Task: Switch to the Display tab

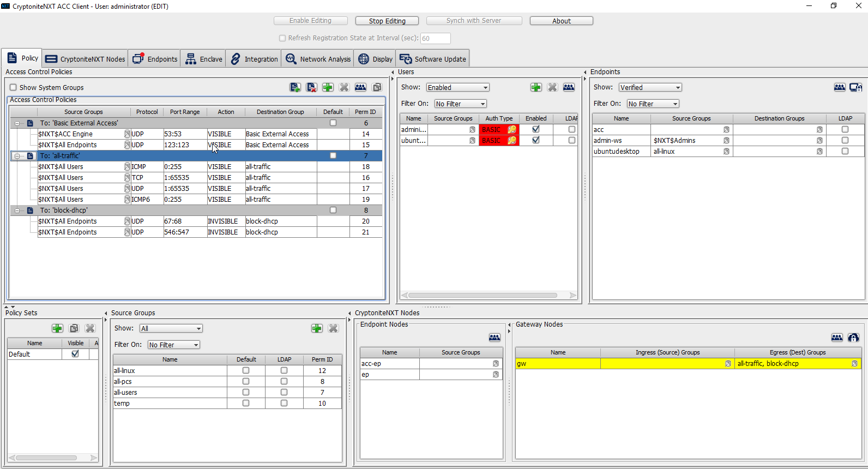Action: coord(375,59)
